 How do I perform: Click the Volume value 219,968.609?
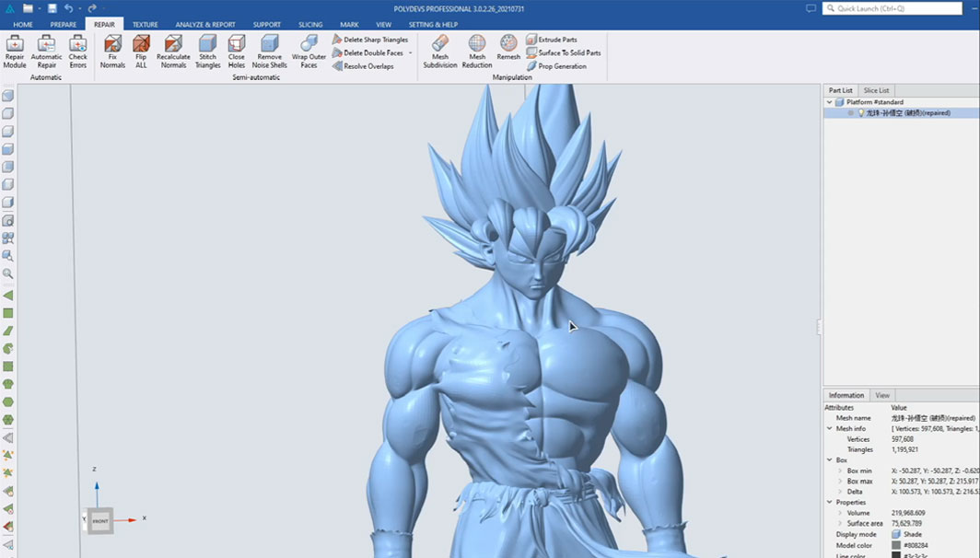[908, 513]
